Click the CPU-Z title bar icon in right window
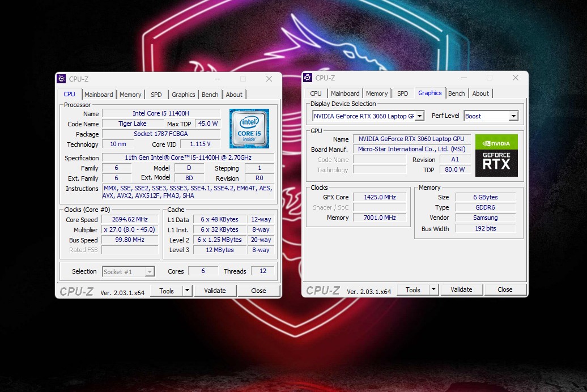 pyautogui.click(x=308, y=78)
